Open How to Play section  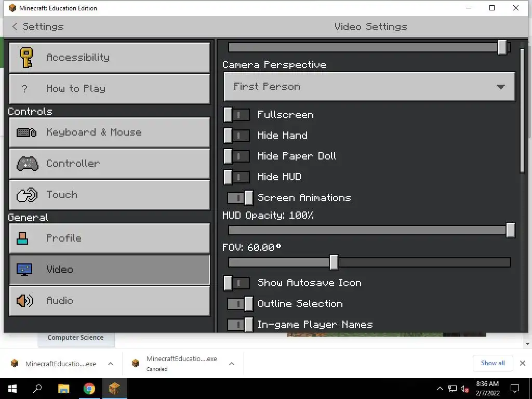(110, 89)
